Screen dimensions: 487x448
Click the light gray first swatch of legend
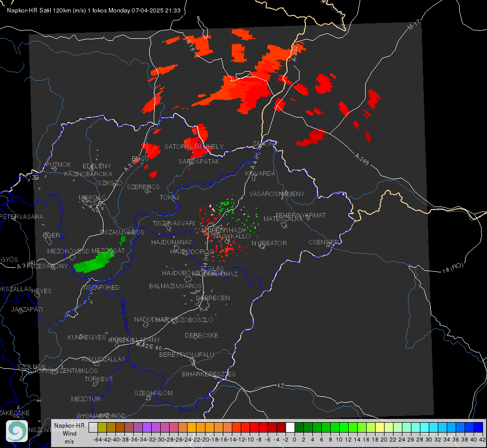pyautogui.click(x=93, y=427)
